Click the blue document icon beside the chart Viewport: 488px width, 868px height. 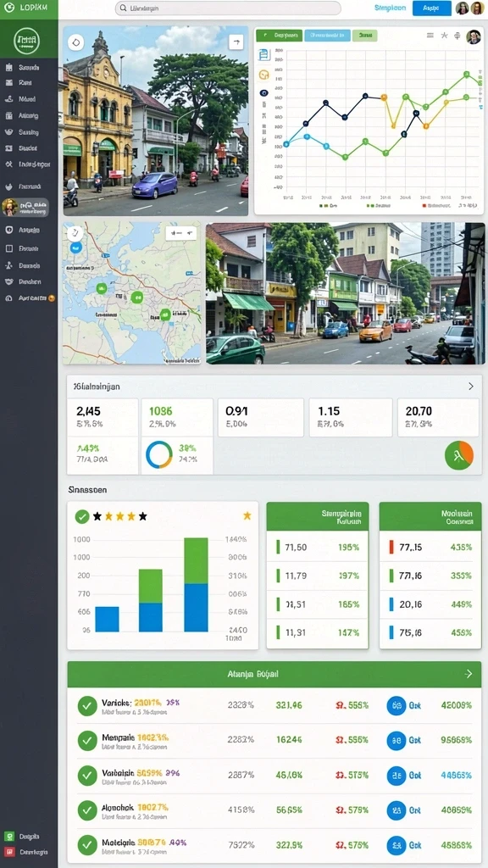[x=264, y=54]
